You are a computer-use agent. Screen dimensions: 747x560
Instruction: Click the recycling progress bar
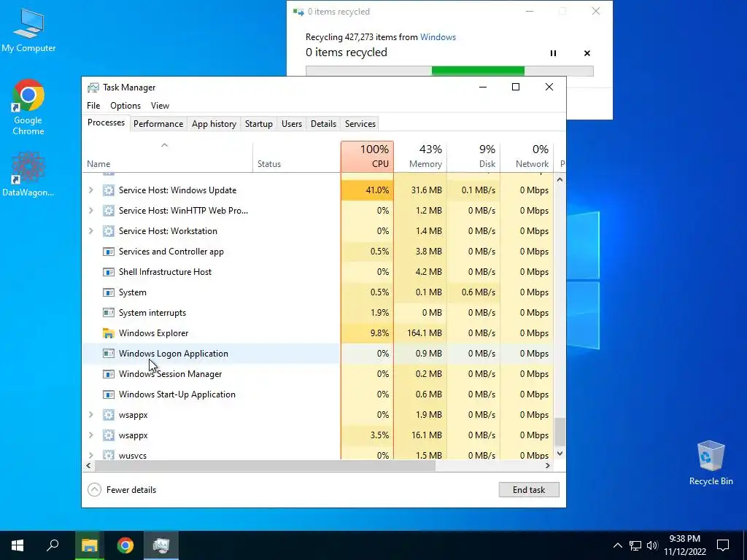pos(449,71)
